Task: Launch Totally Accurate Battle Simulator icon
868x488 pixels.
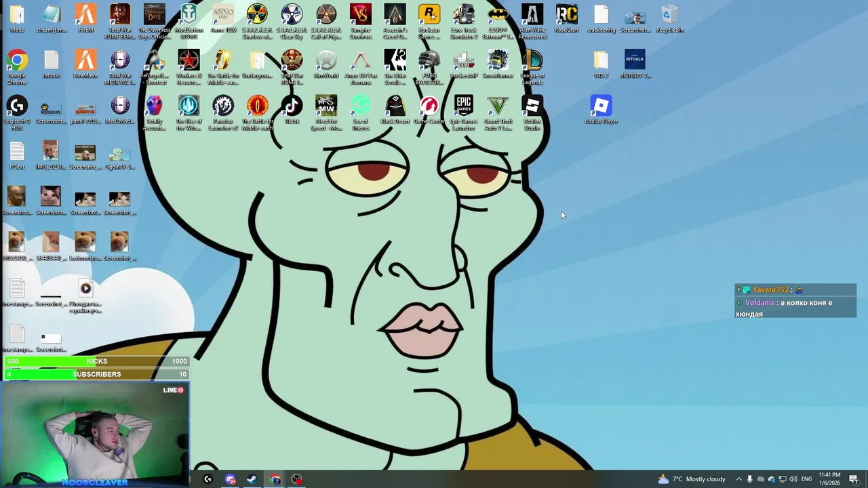Action: click(x=155, y=113)
